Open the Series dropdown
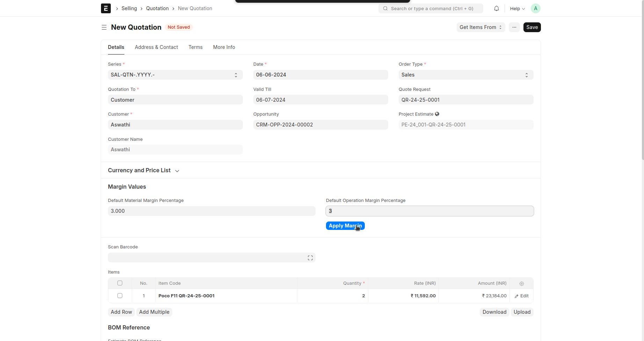The height and width of the screenshot is (341, 644). pyautogui.click(x=175, y=75)
